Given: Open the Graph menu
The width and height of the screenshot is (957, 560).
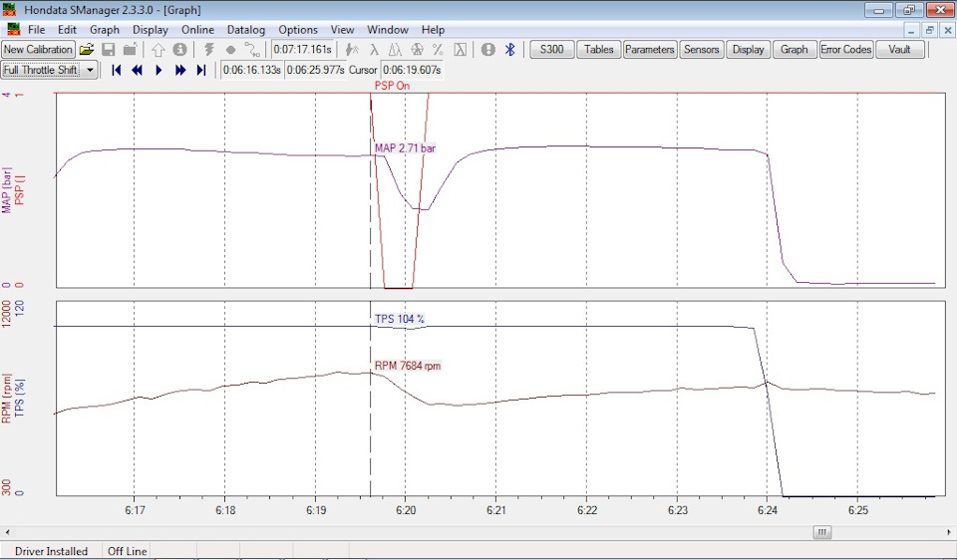Looking at the screenshot, I should click(x=105, y=29).
